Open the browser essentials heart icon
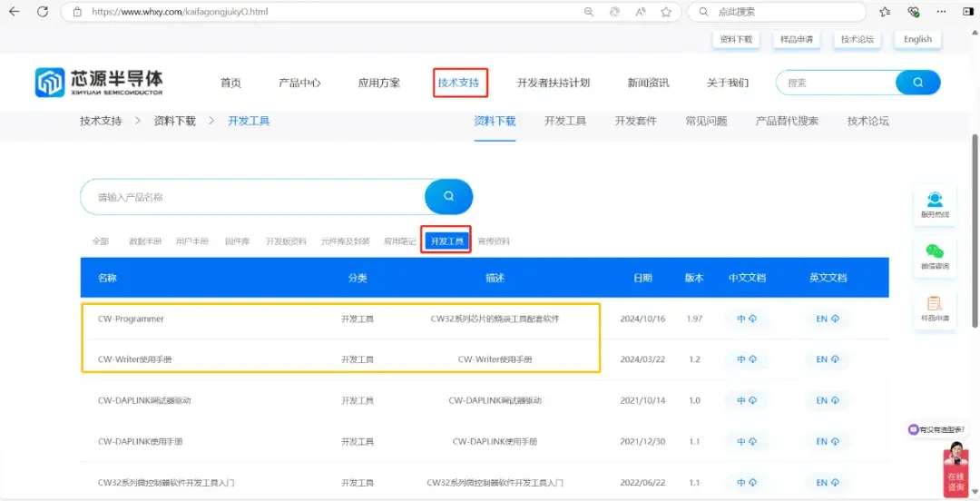This screenshot has width=980, height=501. click(914, 11)
